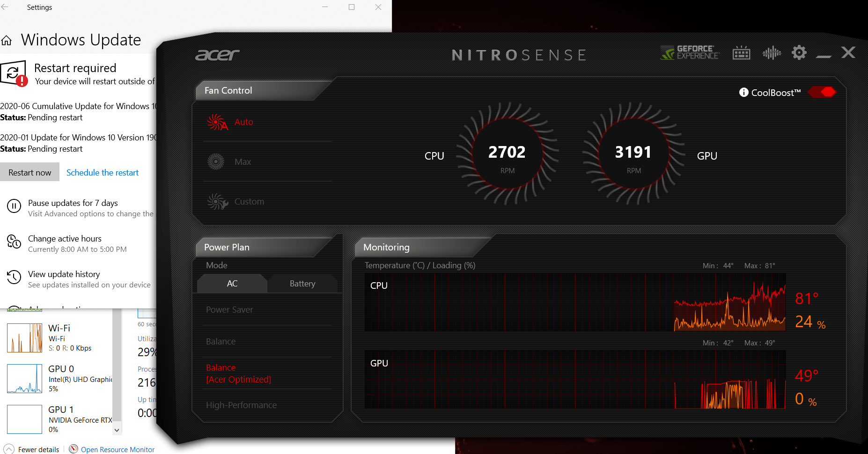The image size is (868, 454).
Task: Click the pause updates icon
Action: coord(14,206)
